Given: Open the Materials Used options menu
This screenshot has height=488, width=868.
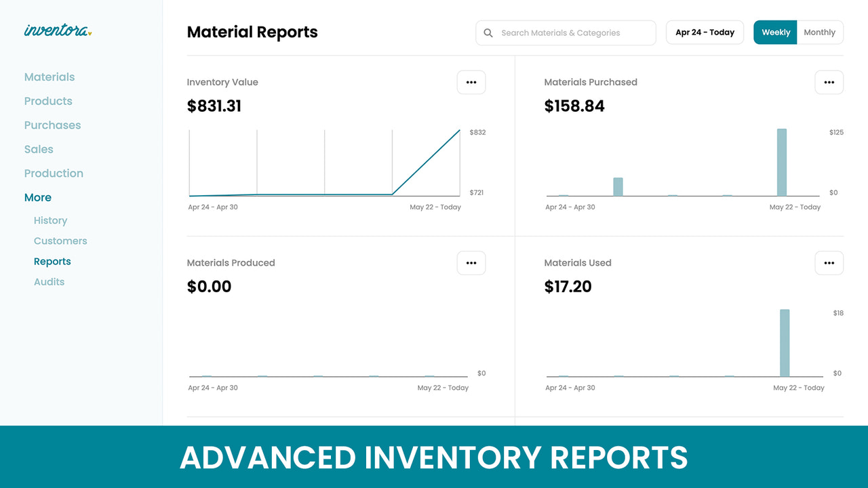Looking at the screenshot, I should pyautogui.click(x=829, y=263).
